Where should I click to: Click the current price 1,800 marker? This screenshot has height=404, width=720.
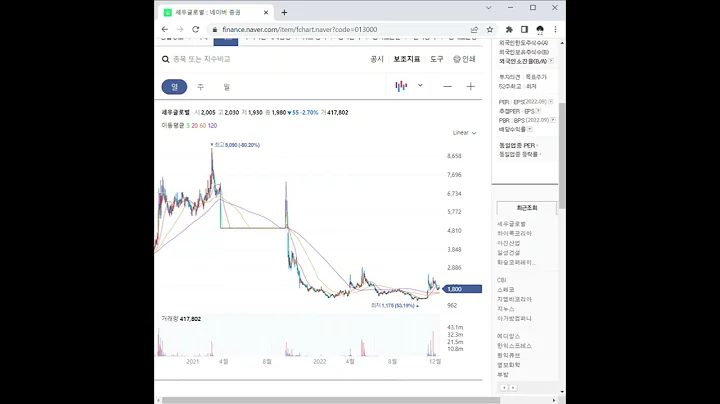pyautogui.click(x=463, y=289)
